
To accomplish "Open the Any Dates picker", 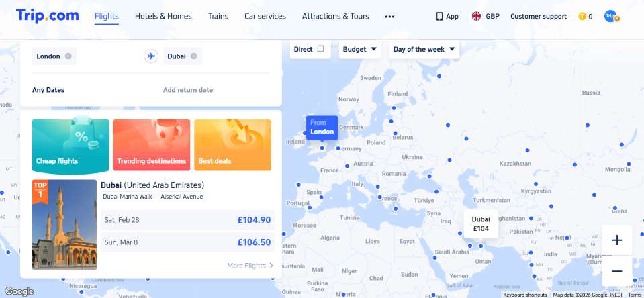I will click(x=48, y=90).
